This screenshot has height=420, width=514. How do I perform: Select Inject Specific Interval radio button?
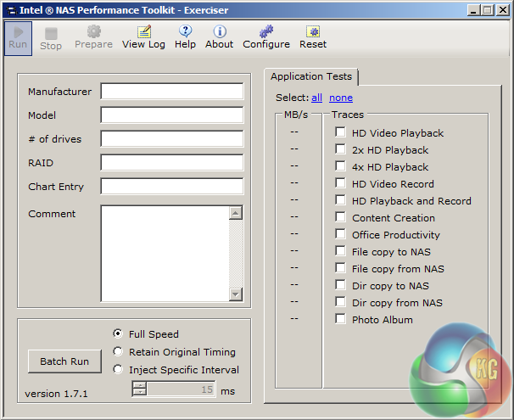click(118, 370)
